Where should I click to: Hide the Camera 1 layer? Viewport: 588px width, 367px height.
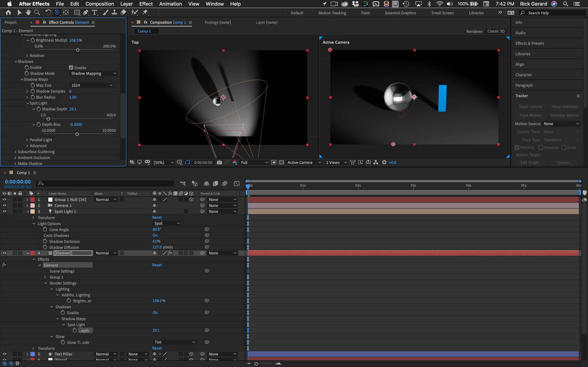click(4, 205)
